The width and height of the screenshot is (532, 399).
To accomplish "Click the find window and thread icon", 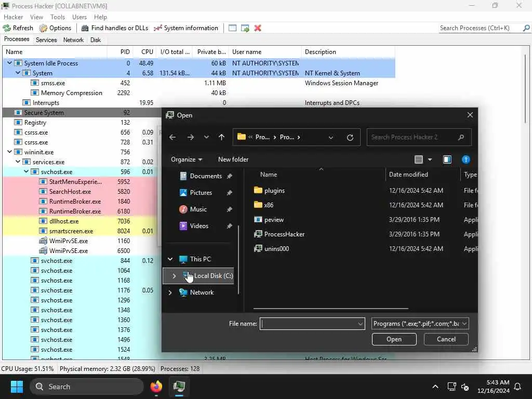I will tap(245, 28).
